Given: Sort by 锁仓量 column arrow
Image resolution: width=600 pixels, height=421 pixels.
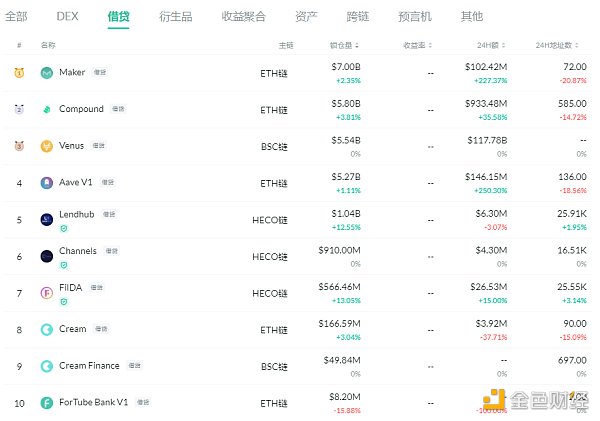Looking at the screenshot, I should pos(357,46).
